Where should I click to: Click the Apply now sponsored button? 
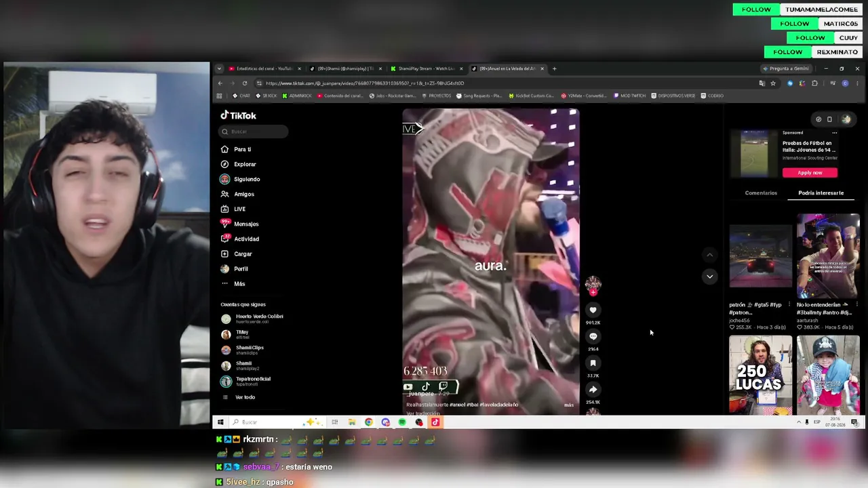[810, 173]
